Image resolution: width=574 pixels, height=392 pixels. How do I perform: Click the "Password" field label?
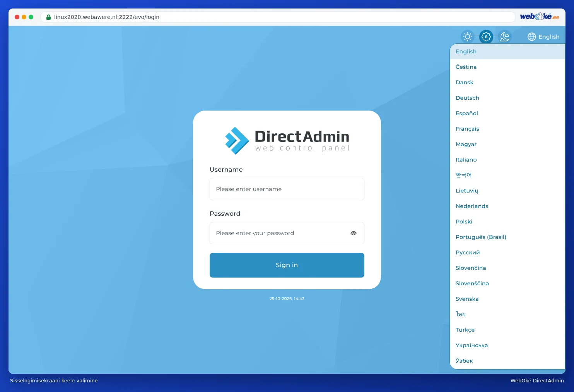[x=225, y=214]
